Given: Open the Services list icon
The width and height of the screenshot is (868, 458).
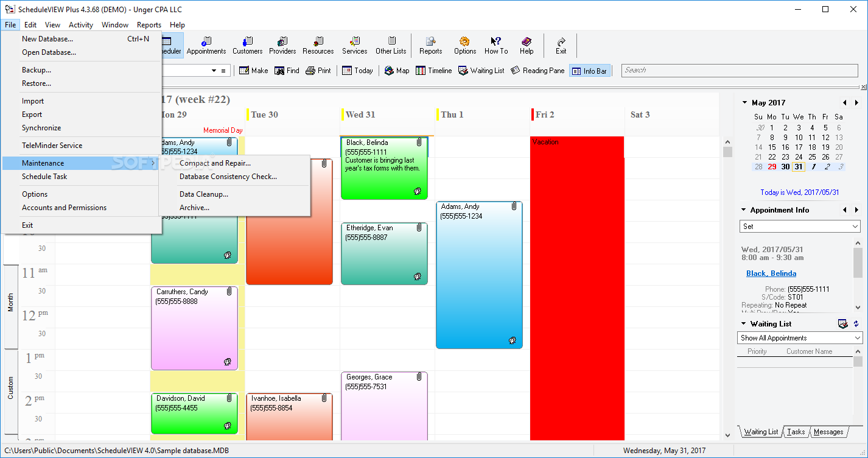Looking at the screenshot, I should 354,46.
